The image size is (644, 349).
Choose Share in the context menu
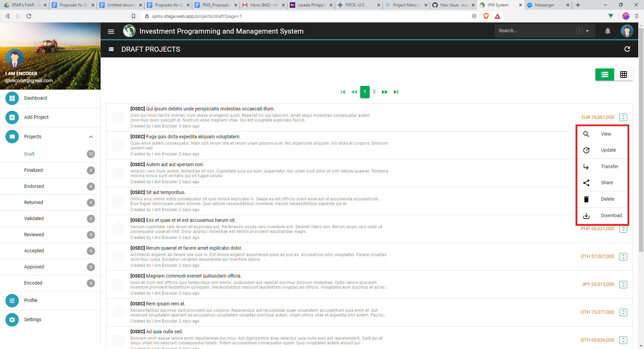[x=602, y=183]
